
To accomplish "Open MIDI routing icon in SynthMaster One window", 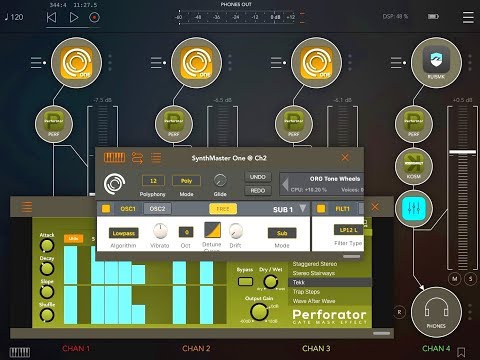I will click(x=137, y=158).
